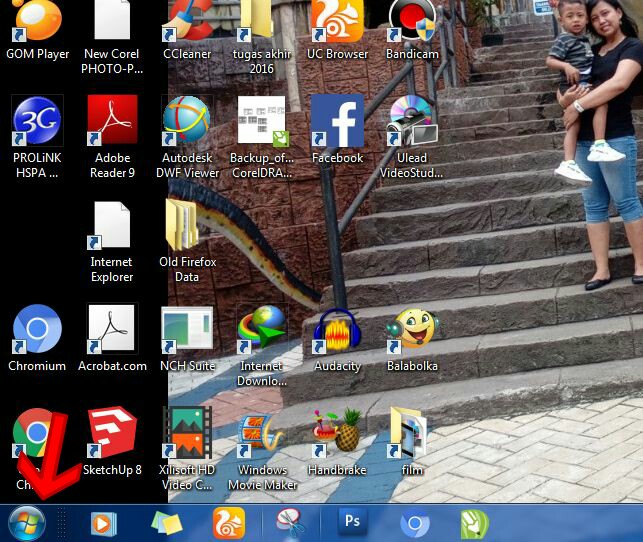Launch Photoshop from the taskbar
The width and height of the screenshot is (643, 542).
352,522
